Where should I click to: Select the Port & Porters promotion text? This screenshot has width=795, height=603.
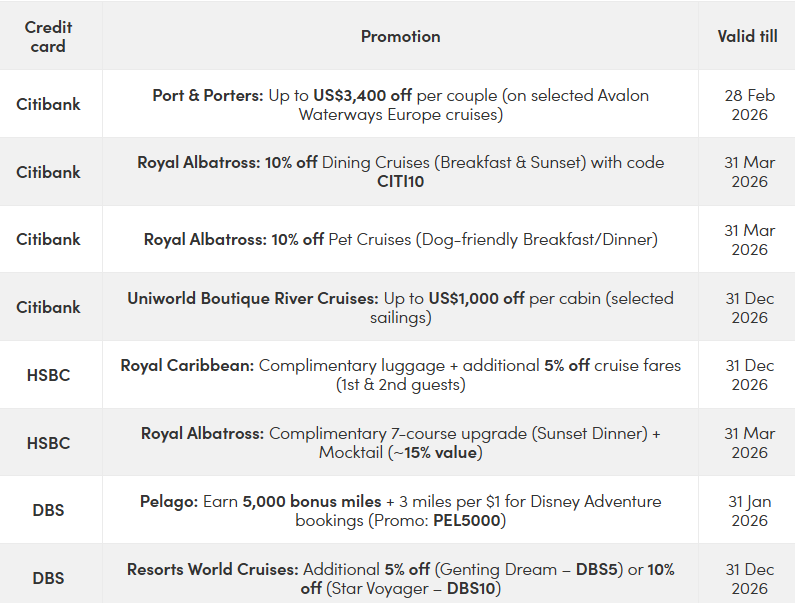[400, 104]
